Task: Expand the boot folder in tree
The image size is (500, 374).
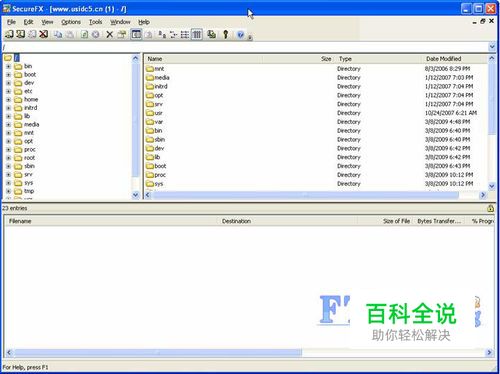Action: point(8,75)
